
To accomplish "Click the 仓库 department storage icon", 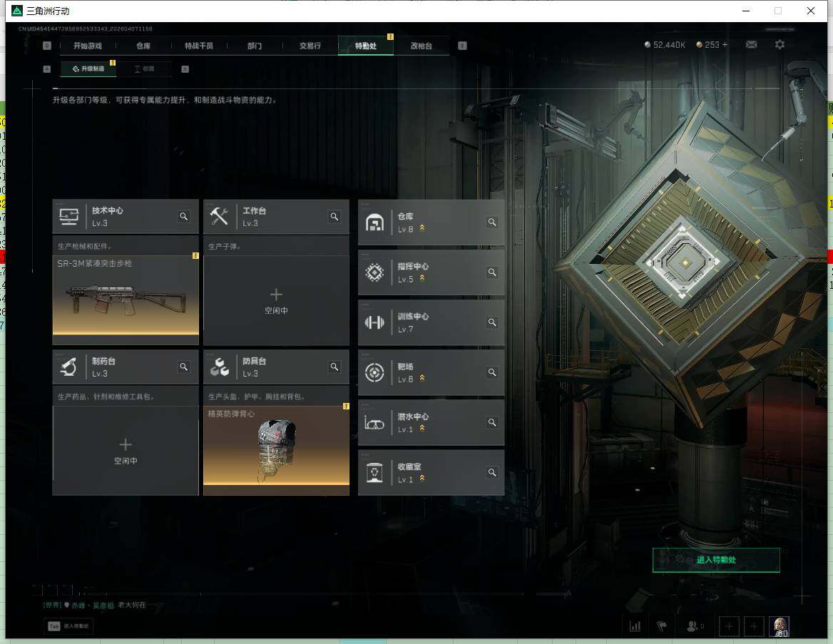I will [374, 222].
